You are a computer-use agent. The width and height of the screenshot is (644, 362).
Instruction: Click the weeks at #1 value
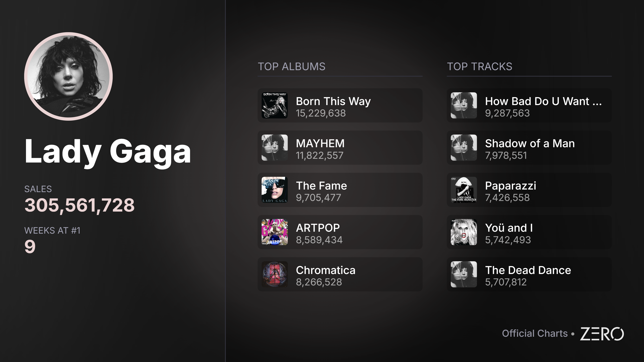[x=30, y=247]
